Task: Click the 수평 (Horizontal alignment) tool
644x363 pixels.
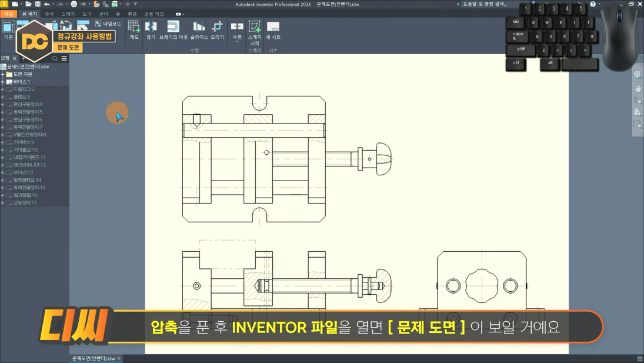Action: (237, 31)
